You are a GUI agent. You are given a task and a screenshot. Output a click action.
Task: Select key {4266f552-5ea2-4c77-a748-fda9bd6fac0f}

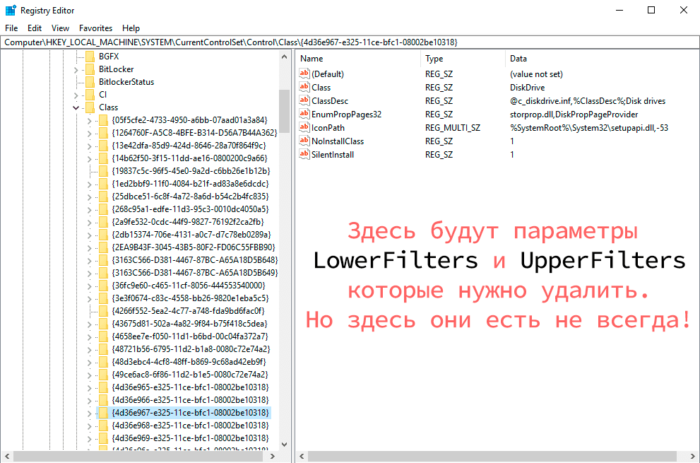pyautogui.click(x=188, y=311)
